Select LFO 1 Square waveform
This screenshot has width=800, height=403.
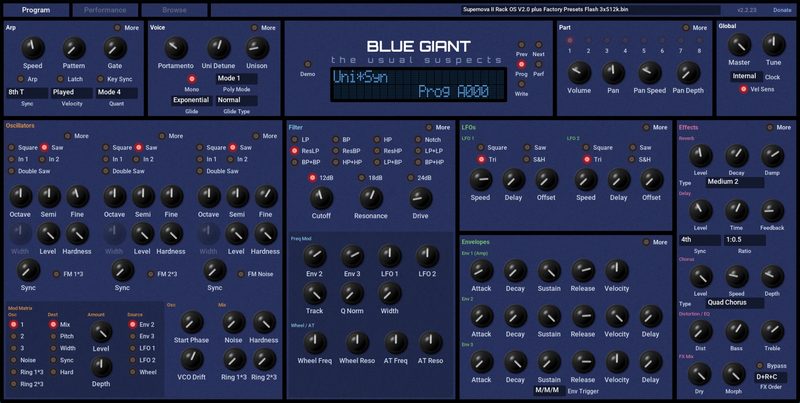[480, 147]
